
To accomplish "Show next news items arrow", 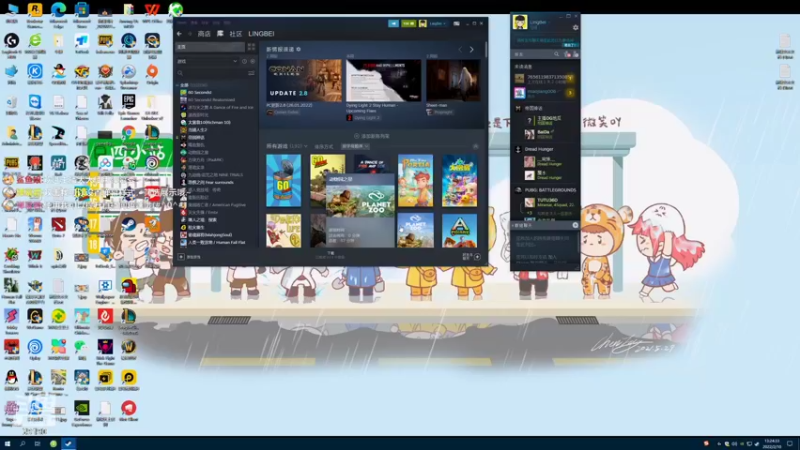I will (471, 49).
